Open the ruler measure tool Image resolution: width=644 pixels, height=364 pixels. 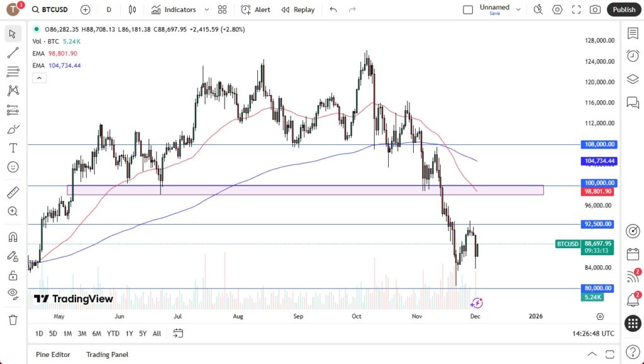pyautogui.click(x=13, y=193)
